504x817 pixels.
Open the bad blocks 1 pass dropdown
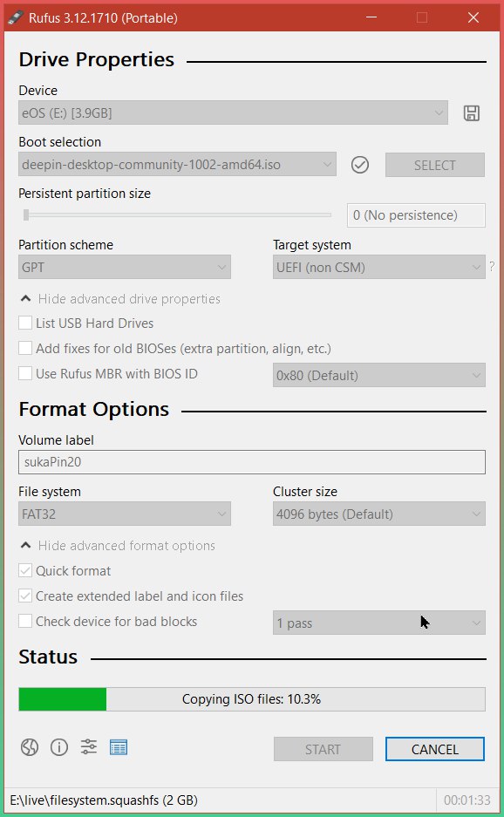tap(379, 623)
